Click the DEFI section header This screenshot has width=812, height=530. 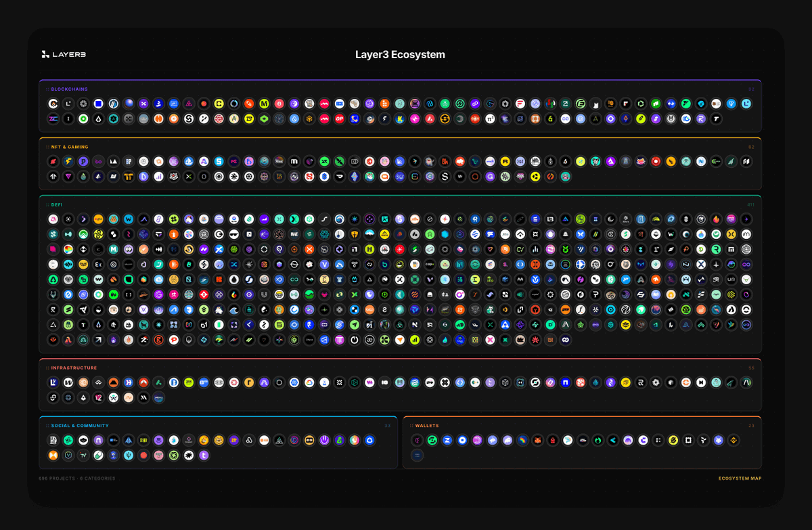(x=56, y=204)
